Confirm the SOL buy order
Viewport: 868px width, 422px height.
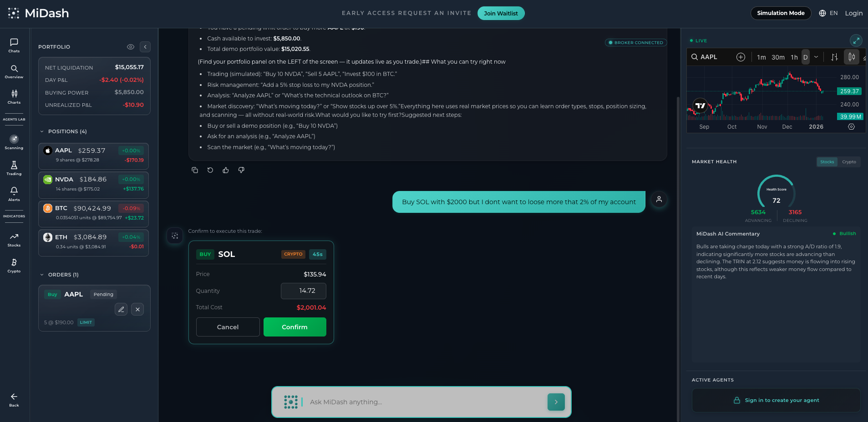pos(294,327)
